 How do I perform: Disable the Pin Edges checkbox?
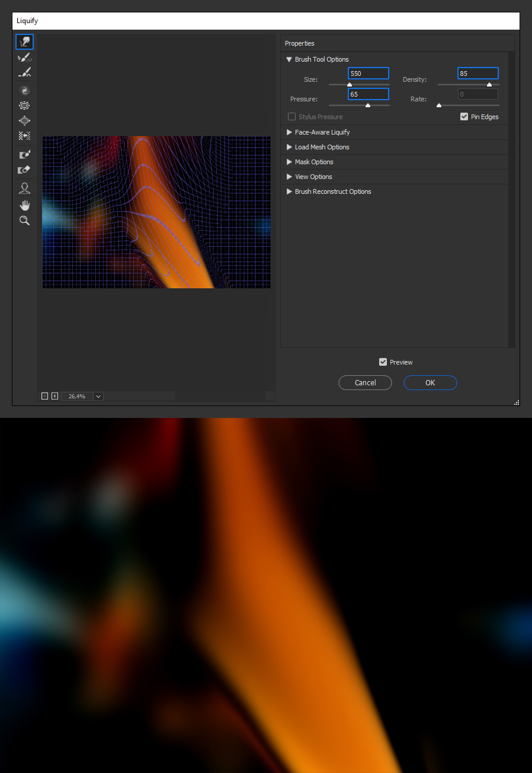click(464, 117)
